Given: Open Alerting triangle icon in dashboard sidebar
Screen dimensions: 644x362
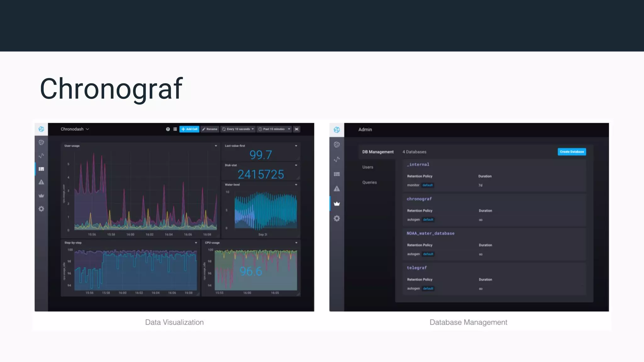Looking at the screenshot, I should 41,182.
